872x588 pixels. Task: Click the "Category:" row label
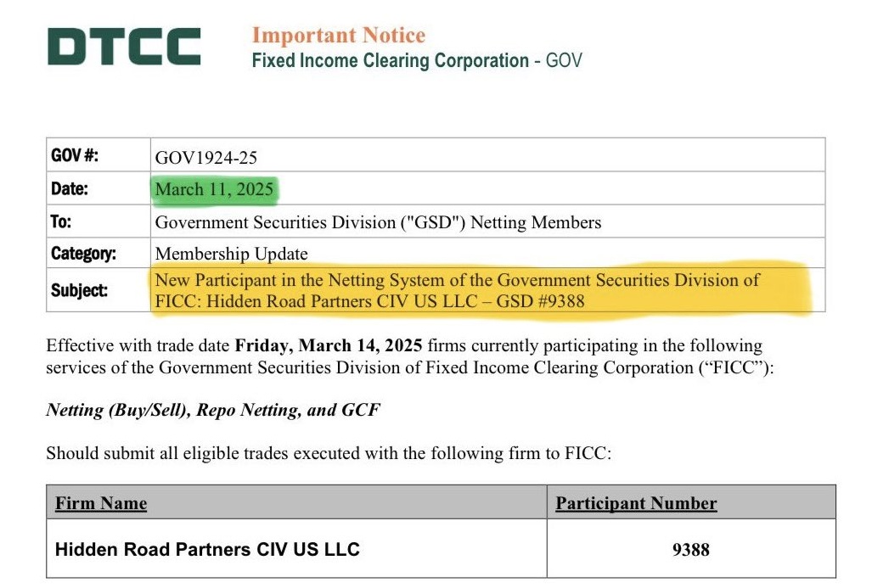(x=83, y=254)
